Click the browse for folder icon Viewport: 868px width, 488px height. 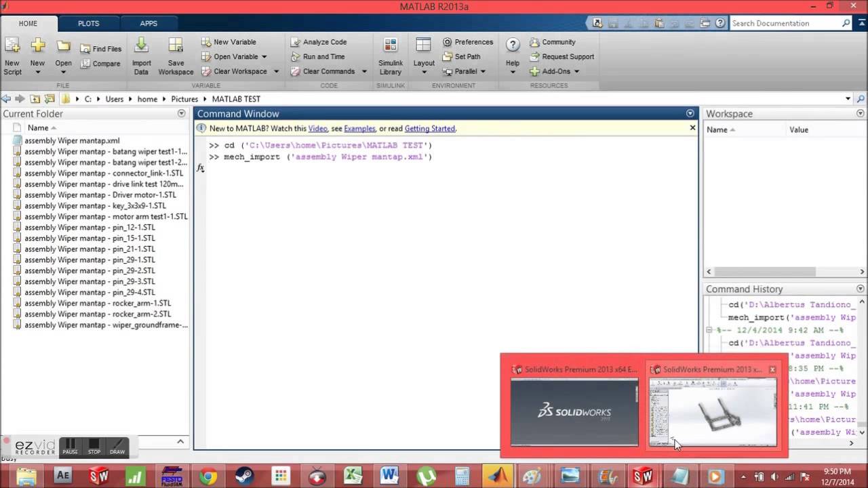[50, 99]
